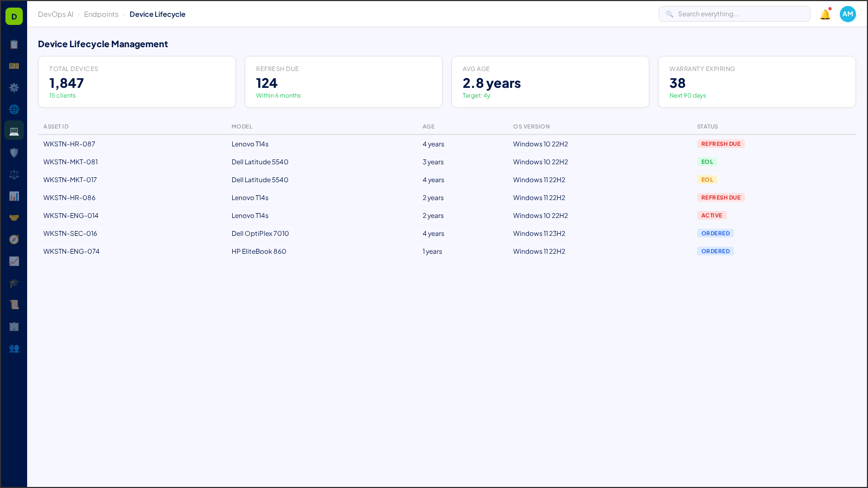Viewport: 868px width, 488px height.
Task: Click the search everything input field
Action: pos(734,14)
